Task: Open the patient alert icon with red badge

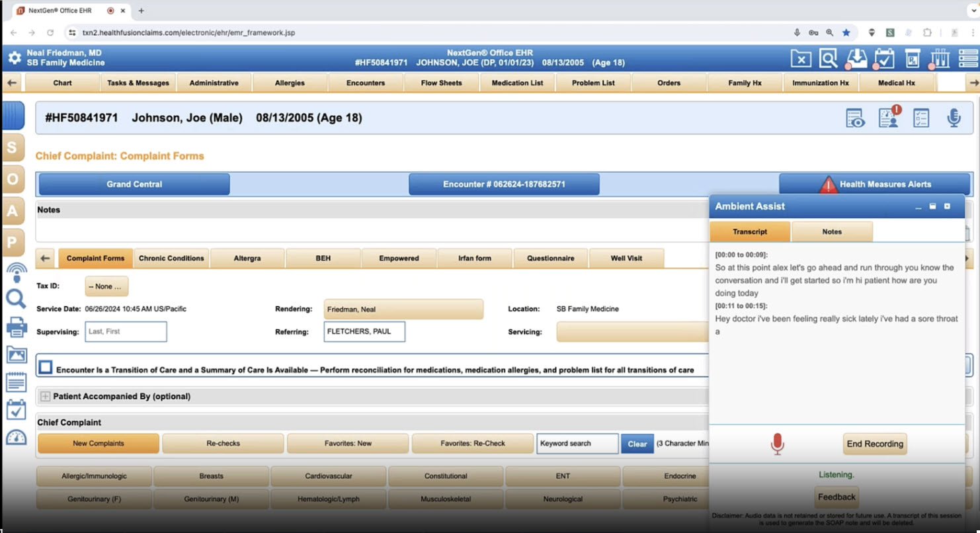Action: [889, 118]
